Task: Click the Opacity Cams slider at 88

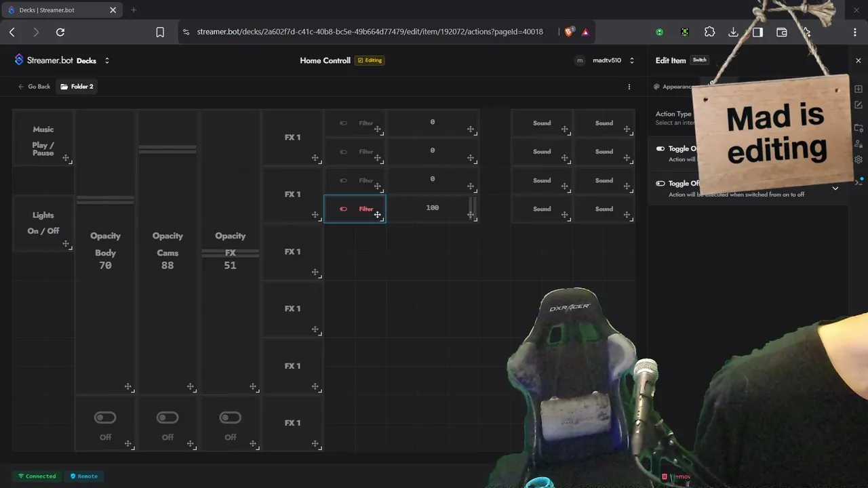Action: tap(167, 251)
